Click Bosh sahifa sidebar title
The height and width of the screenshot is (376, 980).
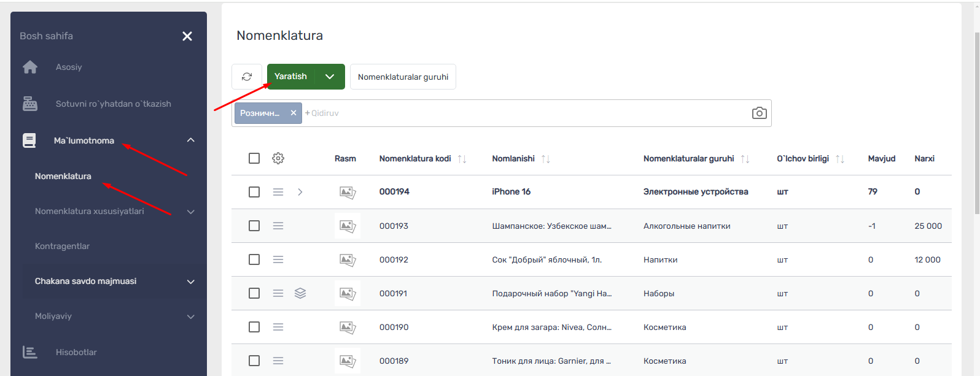point(46,36)
